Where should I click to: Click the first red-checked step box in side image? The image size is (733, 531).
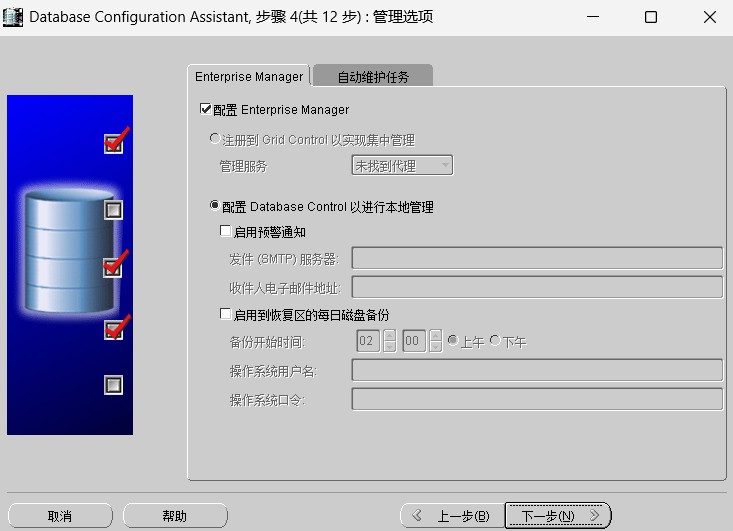point(113,144)
